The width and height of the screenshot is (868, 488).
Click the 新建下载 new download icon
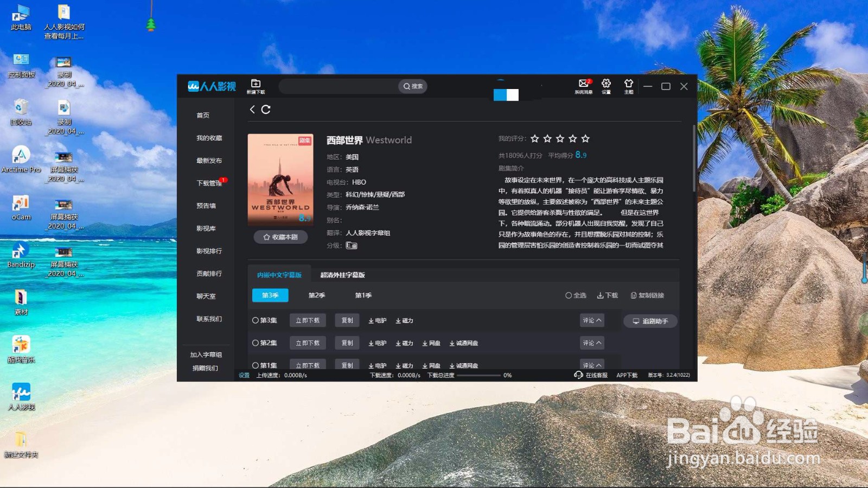point(256,86)
